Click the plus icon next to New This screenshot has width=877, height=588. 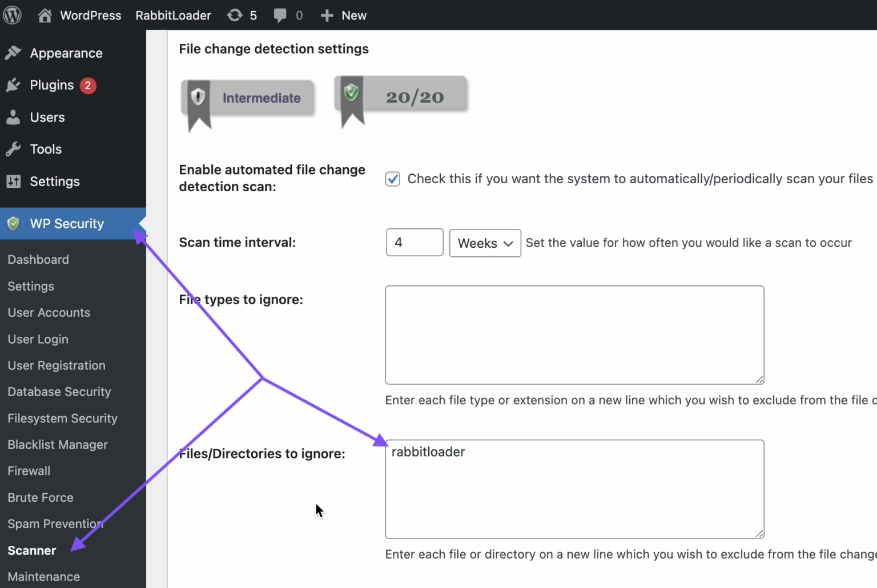[x=327, y=15]
